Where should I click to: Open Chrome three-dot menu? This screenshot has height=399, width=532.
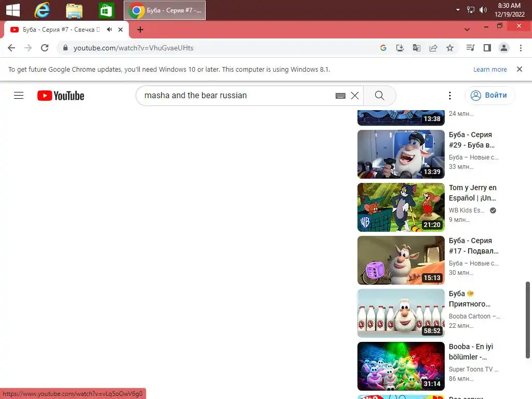[521, 48]
